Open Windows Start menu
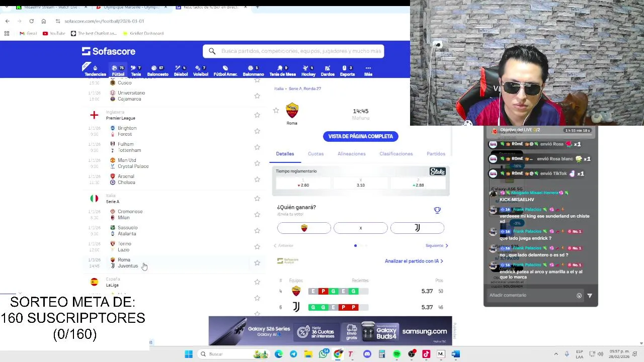This screenshot has height=362, width=644. coord(189,354)
